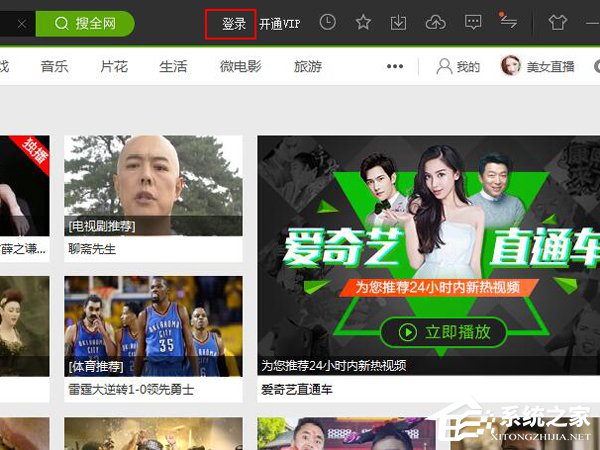Click the 雷霆大逆转1-0领先勇士 title
The height and width of the screenshot is (450, 600).
[131, 390]
